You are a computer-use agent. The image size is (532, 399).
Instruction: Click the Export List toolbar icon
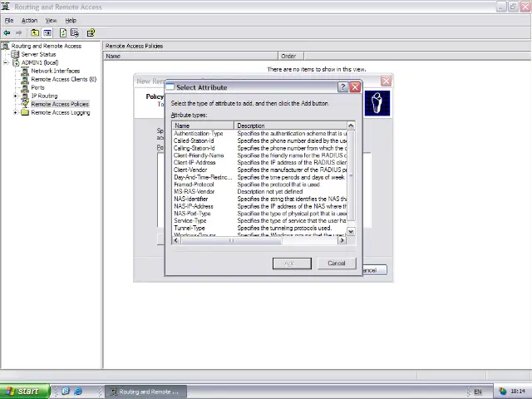(75, 33)
